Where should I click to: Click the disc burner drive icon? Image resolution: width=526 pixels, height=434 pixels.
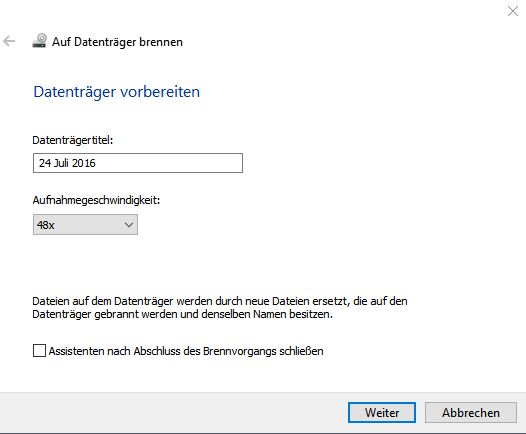[x=39, y=41]
